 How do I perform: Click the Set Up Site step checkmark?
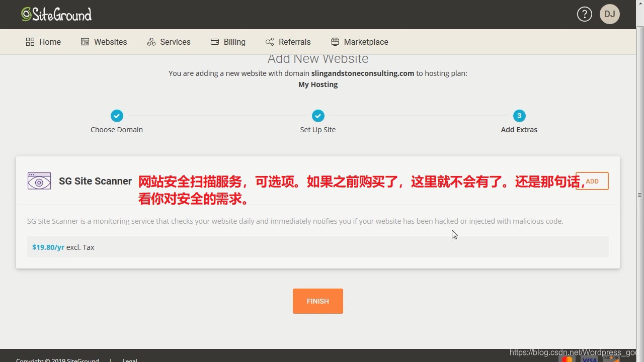318,116
